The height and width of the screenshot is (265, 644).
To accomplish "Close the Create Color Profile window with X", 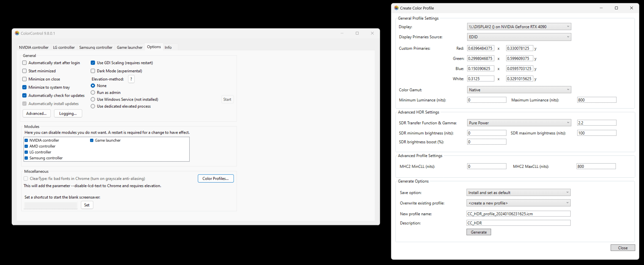I will click(631, 8).
